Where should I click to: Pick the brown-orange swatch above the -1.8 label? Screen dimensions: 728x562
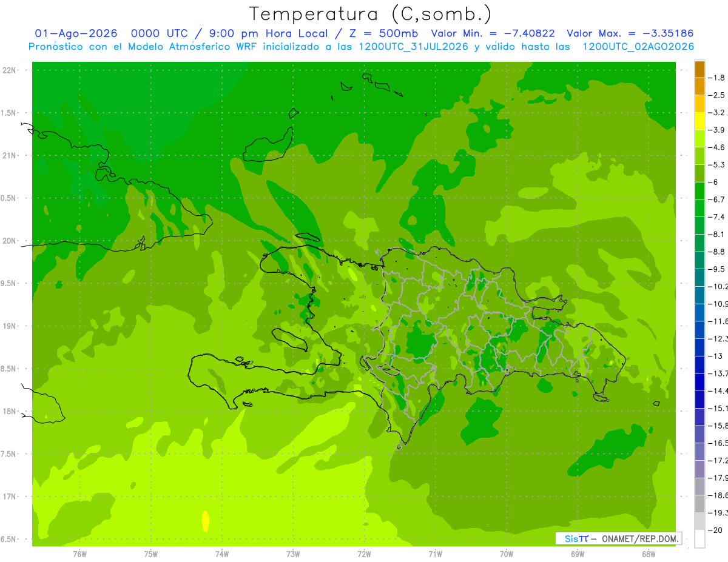pos(699,69)
